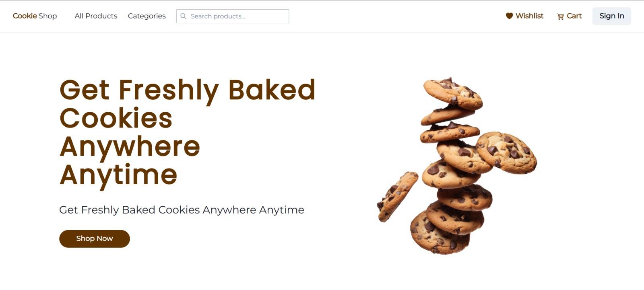Click the heart icon beside Wishlist
The image size is (644, 290).
click(x=509, y=16)
